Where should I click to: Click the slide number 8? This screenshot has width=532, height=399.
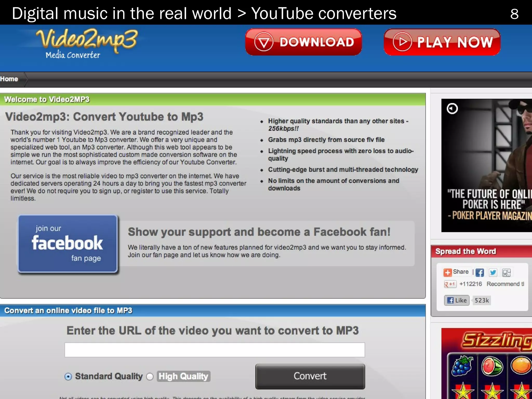pos(514,14)
